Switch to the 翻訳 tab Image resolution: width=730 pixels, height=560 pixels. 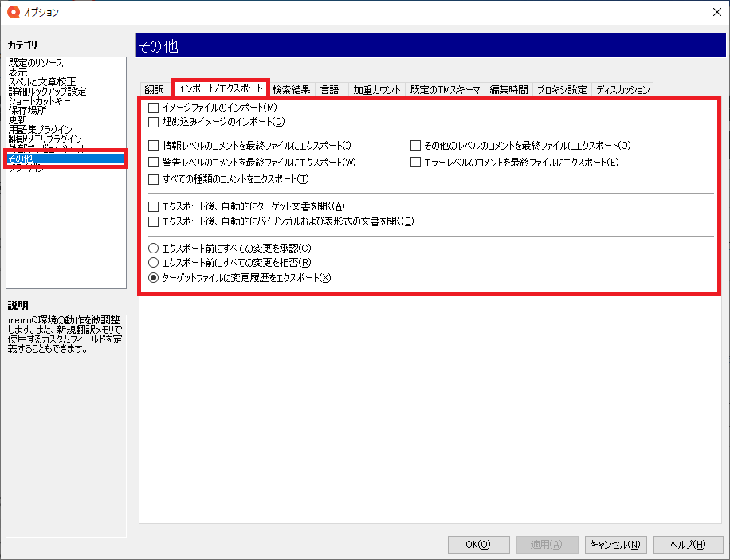coord(154,90)
